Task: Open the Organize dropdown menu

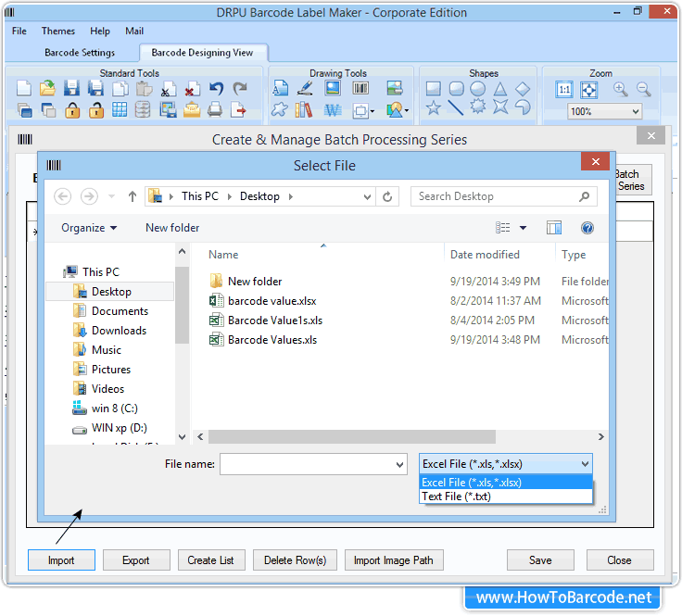Action: [89, 228]
